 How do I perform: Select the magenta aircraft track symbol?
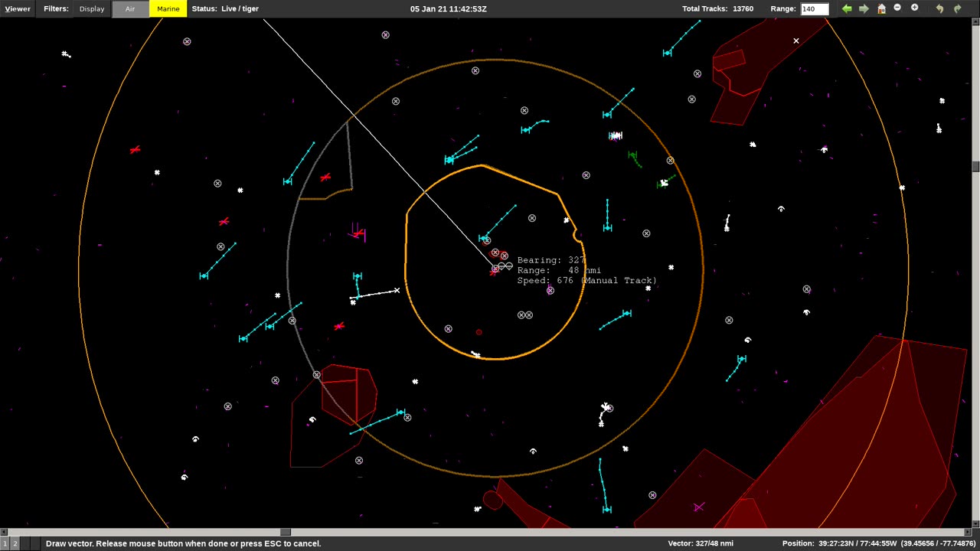pos(357,233)
